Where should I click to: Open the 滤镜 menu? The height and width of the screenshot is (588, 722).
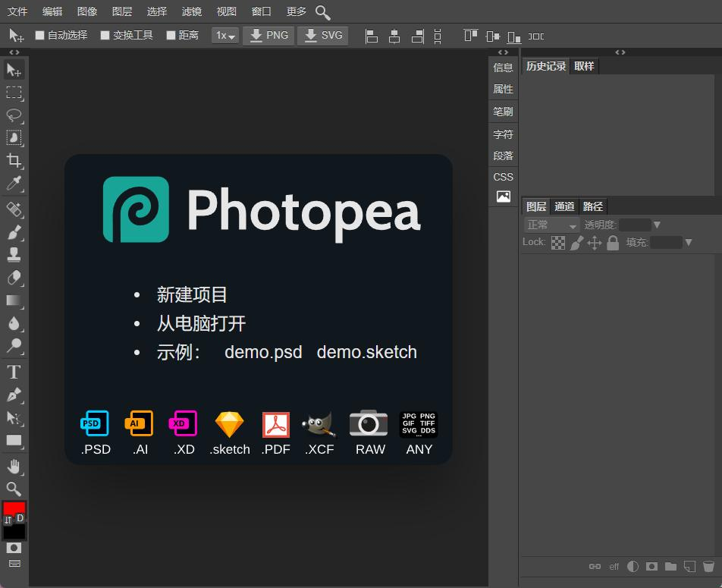tap(192, 11)
